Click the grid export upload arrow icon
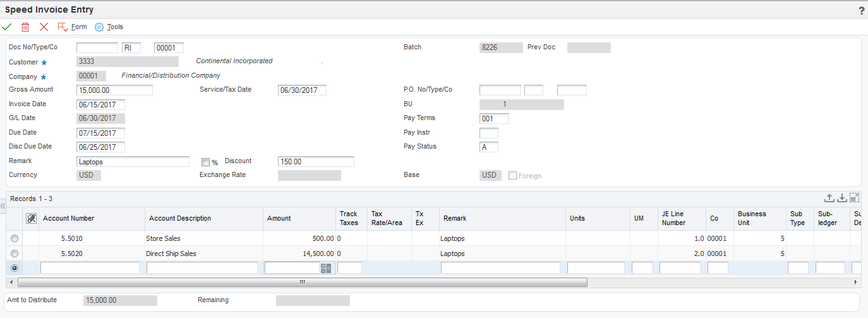868x318 pixels. [x=830, y=198]
